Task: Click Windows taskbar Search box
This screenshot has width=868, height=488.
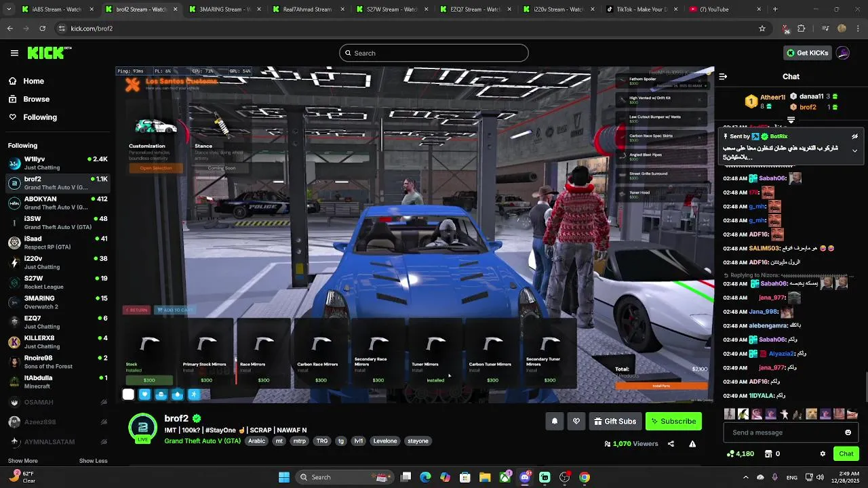Action: [344, 477]
